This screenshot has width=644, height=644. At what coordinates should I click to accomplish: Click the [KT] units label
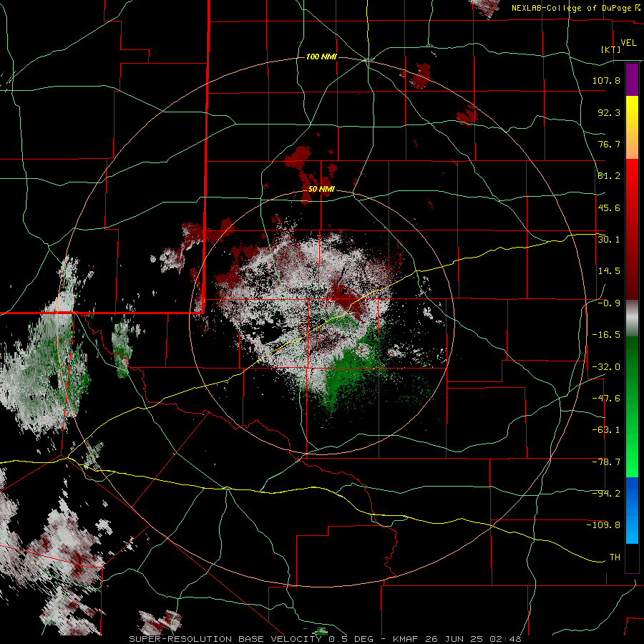pyautogui.click(x=611, y=49)
